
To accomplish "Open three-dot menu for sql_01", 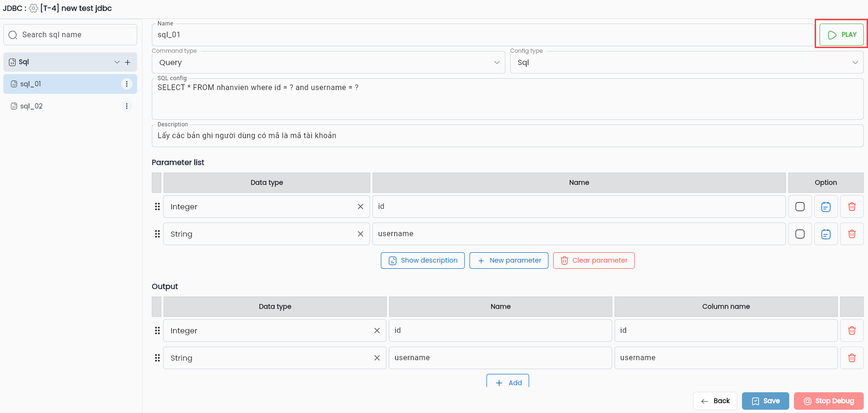I will 126,84.
